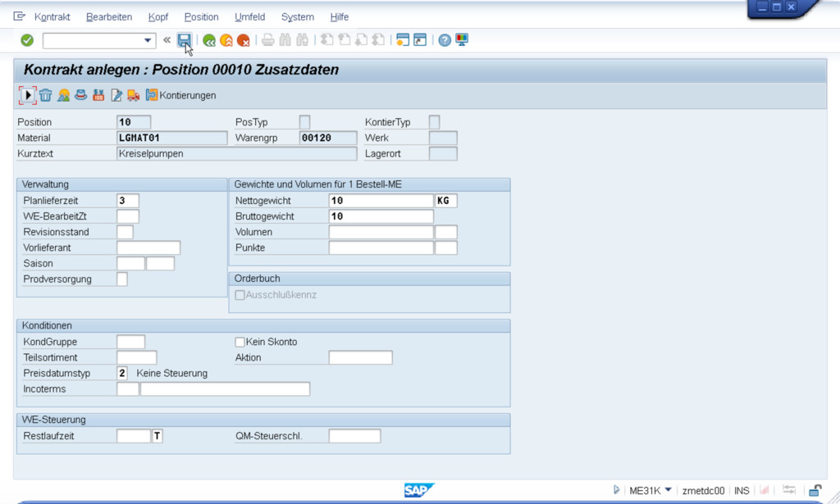840x504 pixels.
Task: Open the command field dropdown arrow
Action: click(148, 40)
